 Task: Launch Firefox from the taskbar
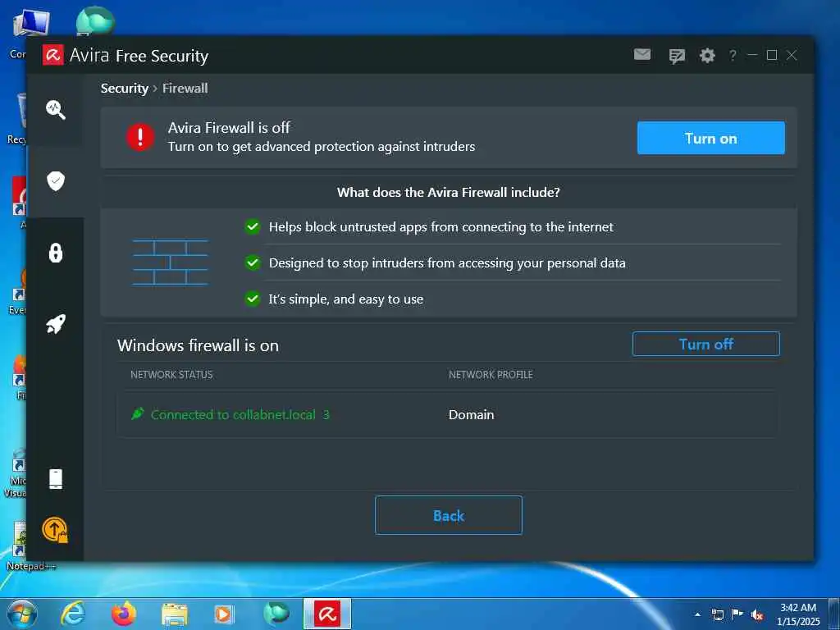pyautogui.click(x=124, y=614)
